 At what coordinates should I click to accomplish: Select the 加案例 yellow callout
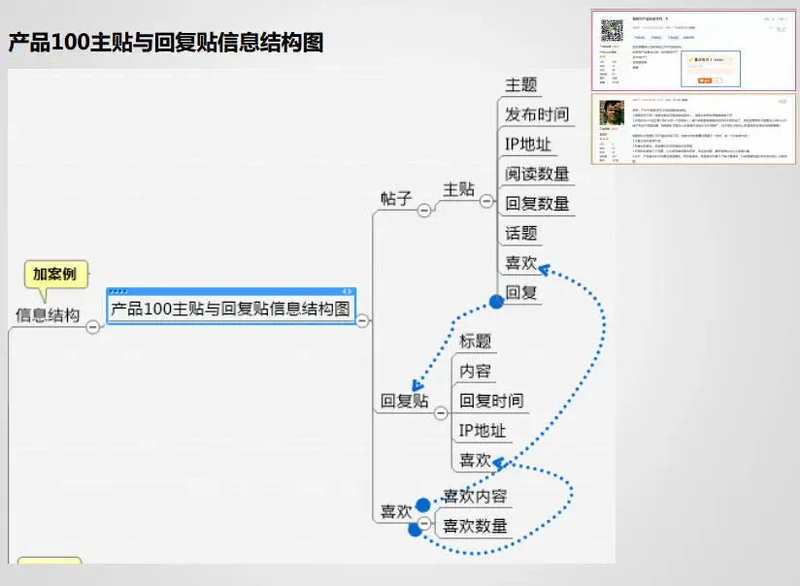click(x=56, y=274)
